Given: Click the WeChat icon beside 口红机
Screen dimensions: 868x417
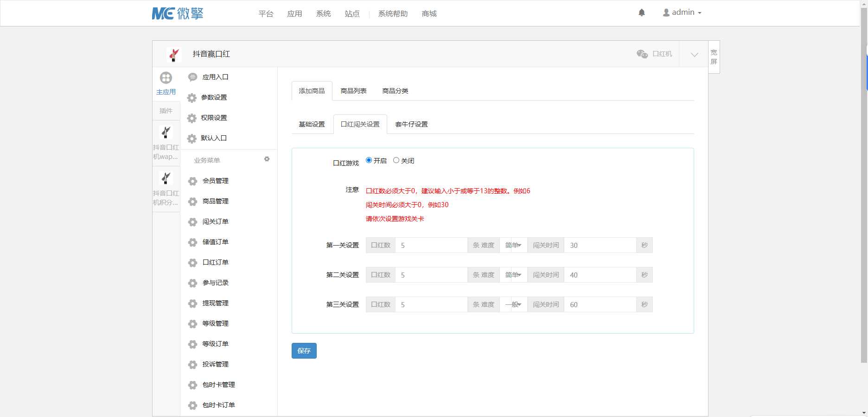Looking at the screenshot, I should tap(642, 54).
